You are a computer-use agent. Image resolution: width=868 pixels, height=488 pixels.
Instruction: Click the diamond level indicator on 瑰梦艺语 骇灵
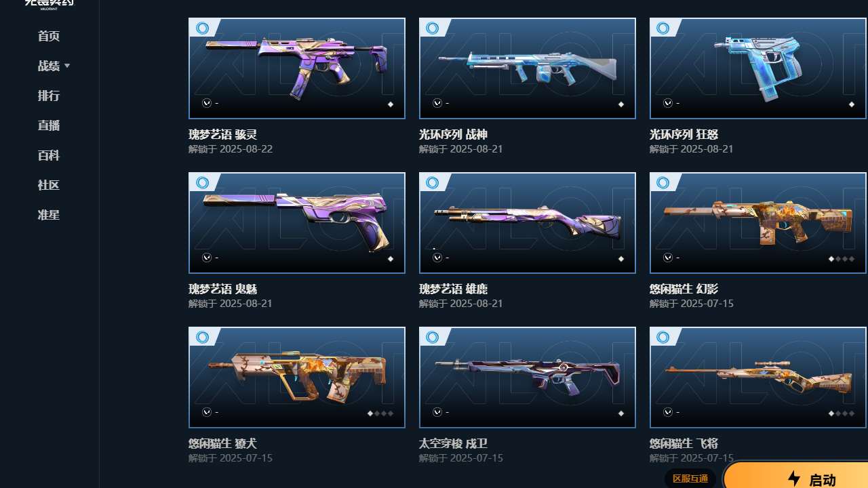tap(391, 104)
